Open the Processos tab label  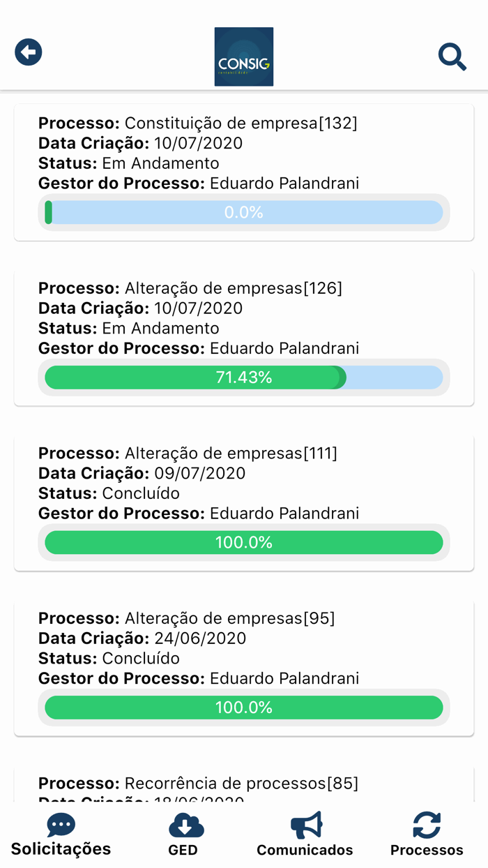click(427, 850)
